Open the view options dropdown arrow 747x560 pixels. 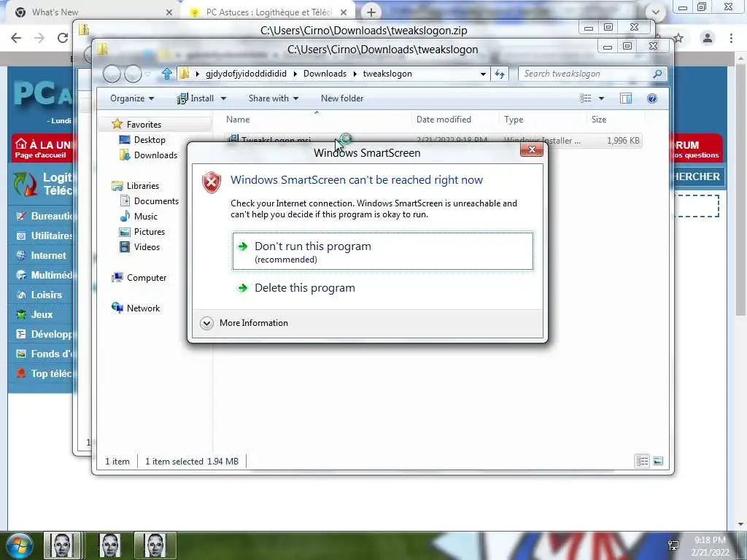click(601, 98)
